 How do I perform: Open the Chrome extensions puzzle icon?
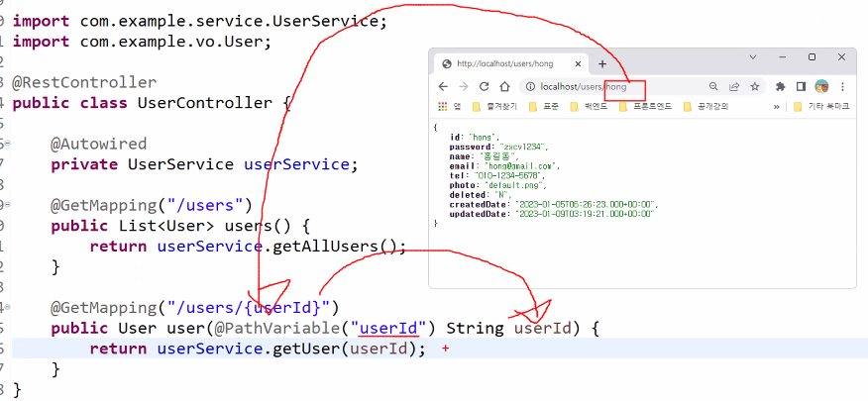pos(781,87)
